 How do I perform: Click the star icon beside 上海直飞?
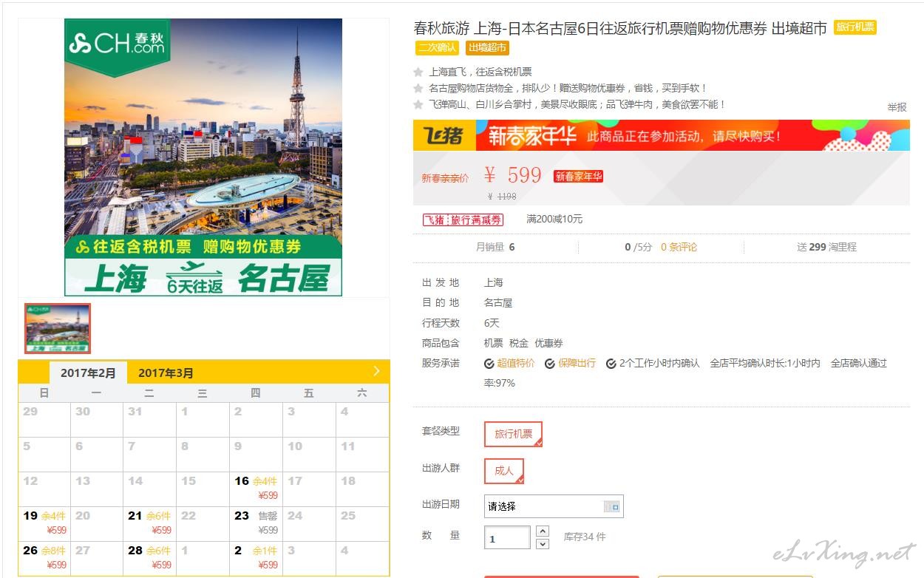click(x=418, y=72)
